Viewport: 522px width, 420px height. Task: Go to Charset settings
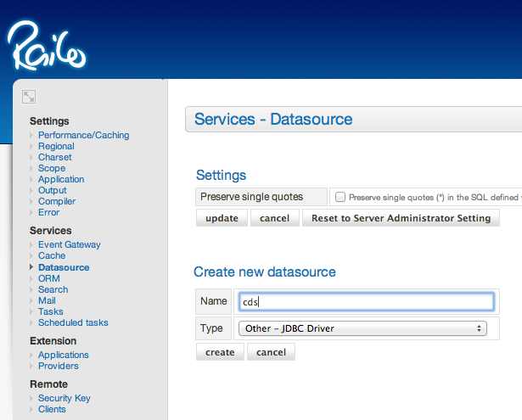pos(55,157)
